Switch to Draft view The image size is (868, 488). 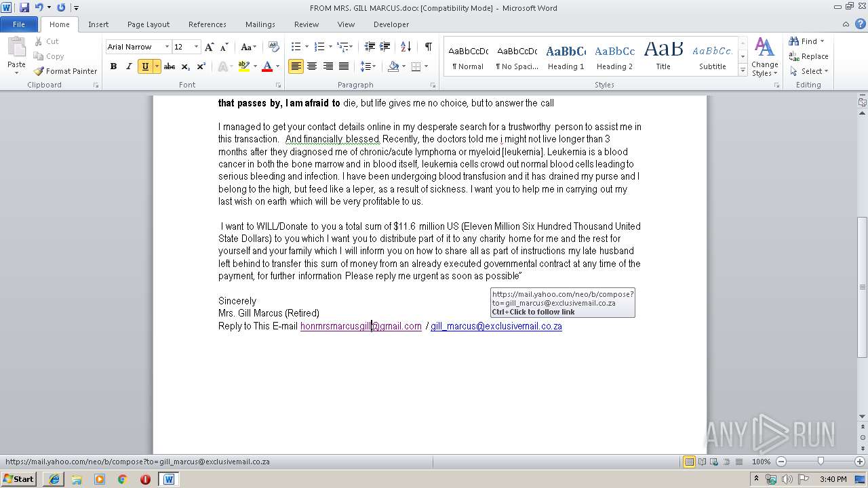[738, 462]
